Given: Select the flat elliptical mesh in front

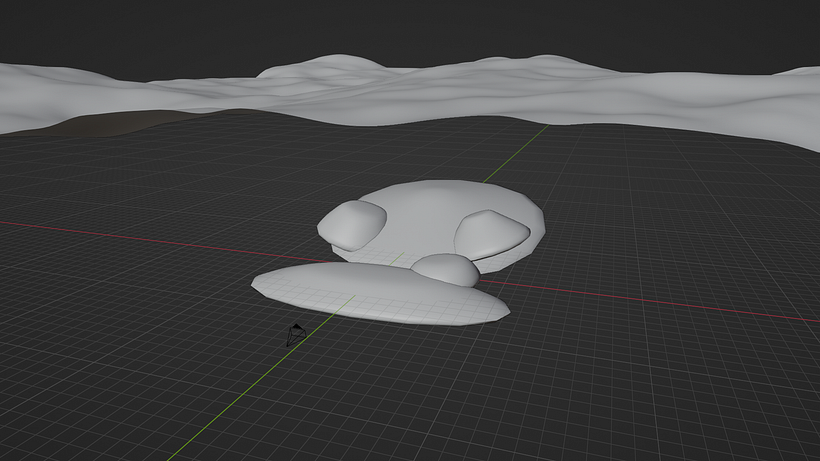Looking at the screenshot, I should tap(380, 293).
